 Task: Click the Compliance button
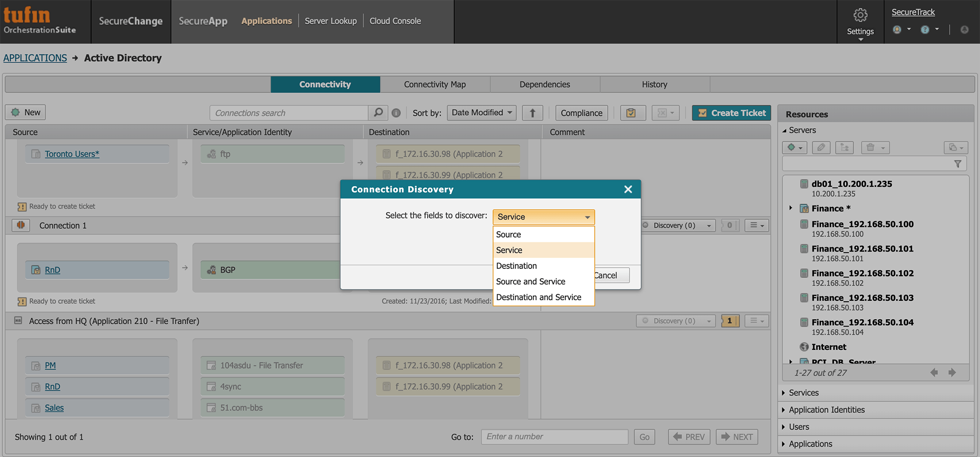click(x=582, y=113)
